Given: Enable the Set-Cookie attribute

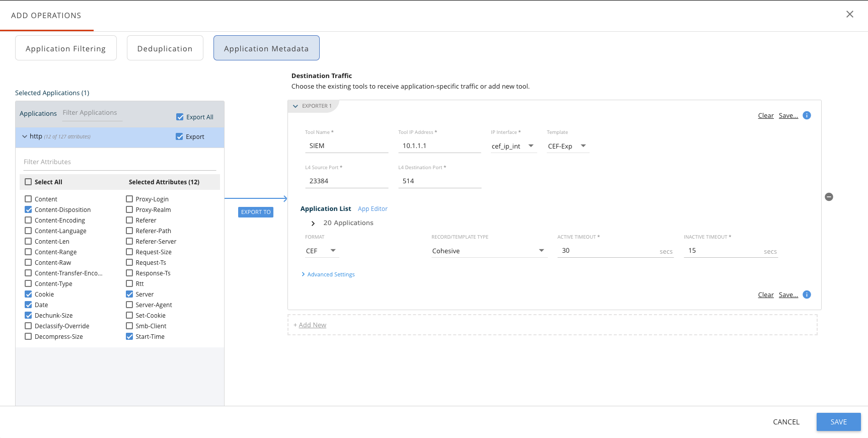Looking at the screenshot, I should pos(129,315).
